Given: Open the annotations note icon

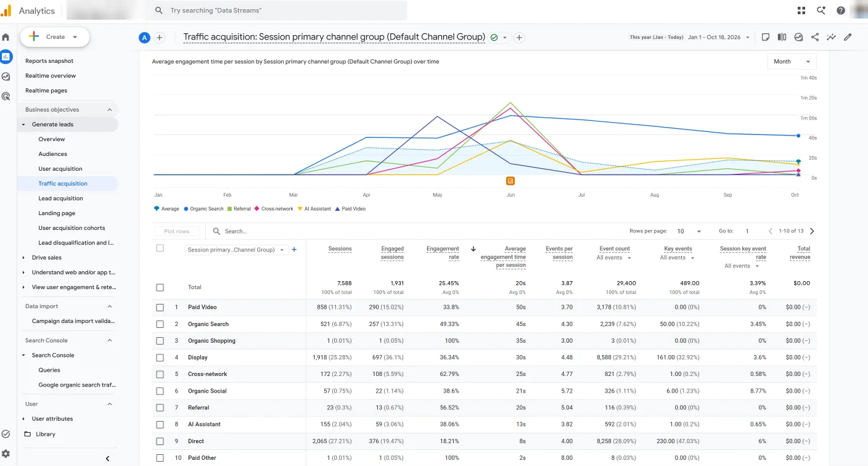Looking at the screenshot, I should pos(765,37).
